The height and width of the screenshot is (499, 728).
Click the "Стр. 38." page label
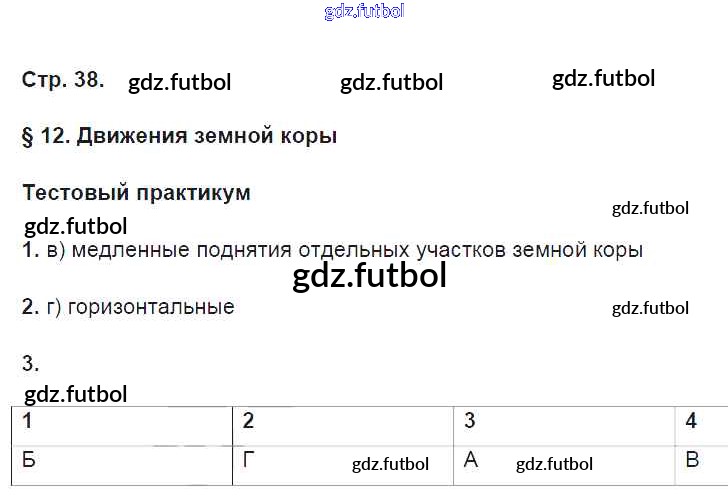[x=62, y=80]
